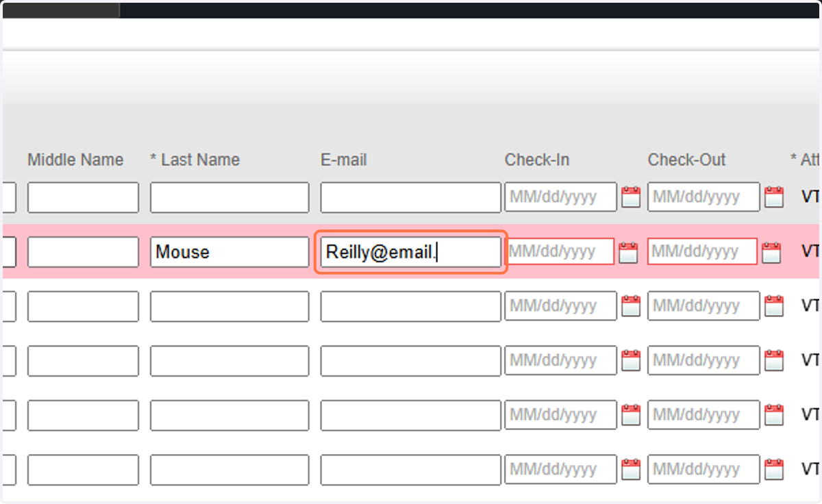Open Check-Out calendar icon in sixth row

pos(774,470)
